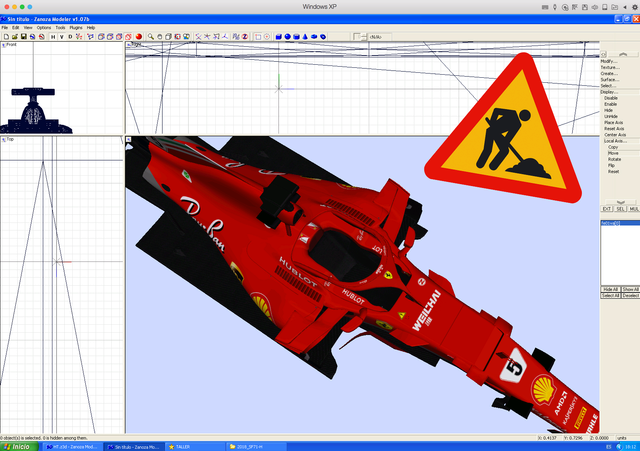Click the blue sphere primitive icon
This screenshot has height=451, width=640.
pos(287,37)
